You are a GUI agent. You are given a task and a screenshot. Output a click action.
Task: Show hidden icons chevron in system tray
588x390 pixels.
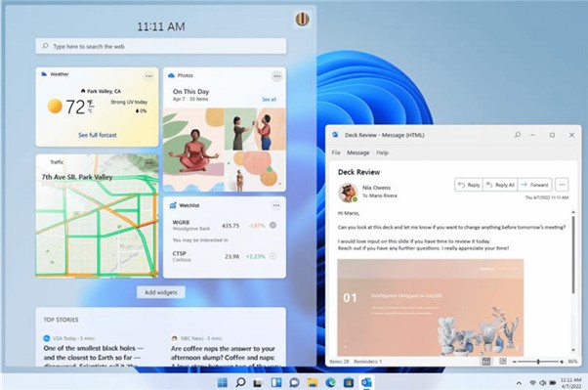click(519, 383)
